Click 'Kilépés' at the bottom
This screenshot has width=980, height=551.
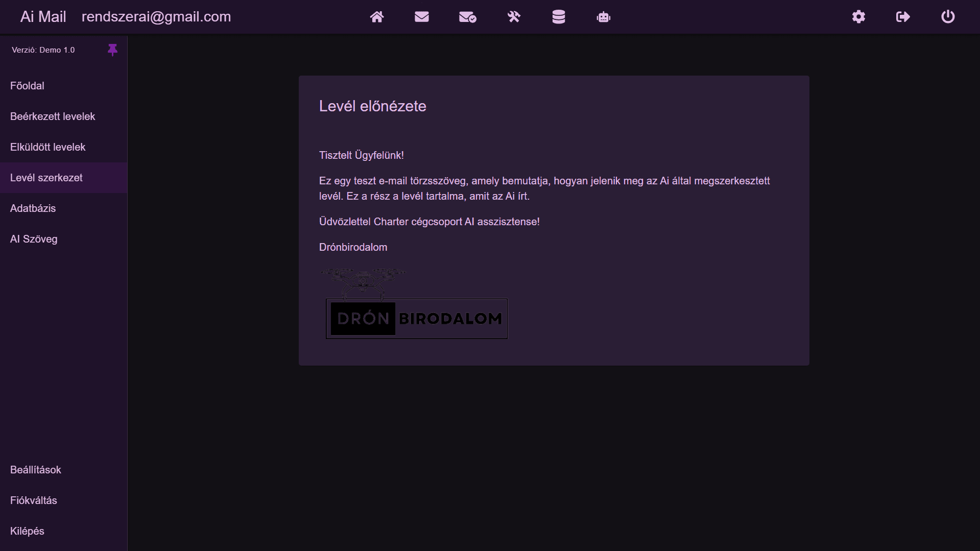point(27,531)
